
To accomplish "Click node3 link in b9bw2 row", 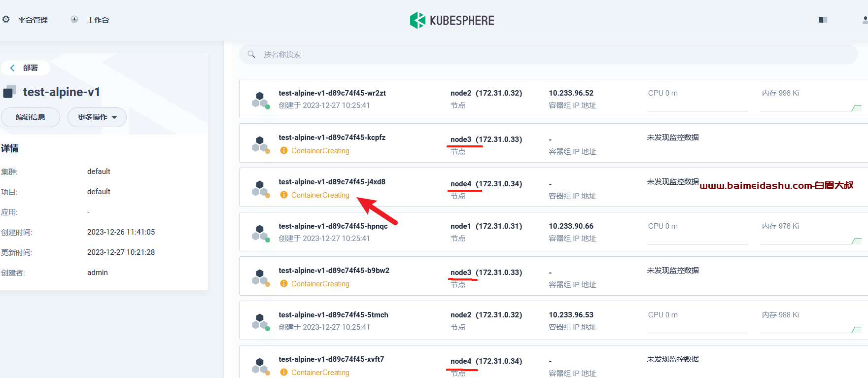I will coord(486,273).
